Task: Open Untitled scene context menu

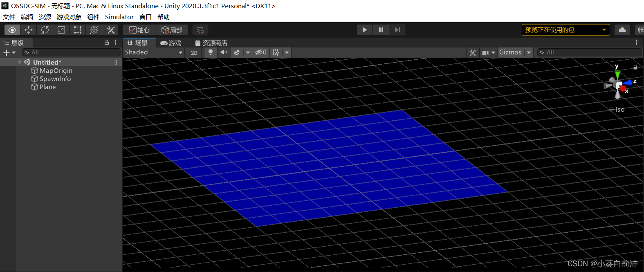Action: pos(116,62)
